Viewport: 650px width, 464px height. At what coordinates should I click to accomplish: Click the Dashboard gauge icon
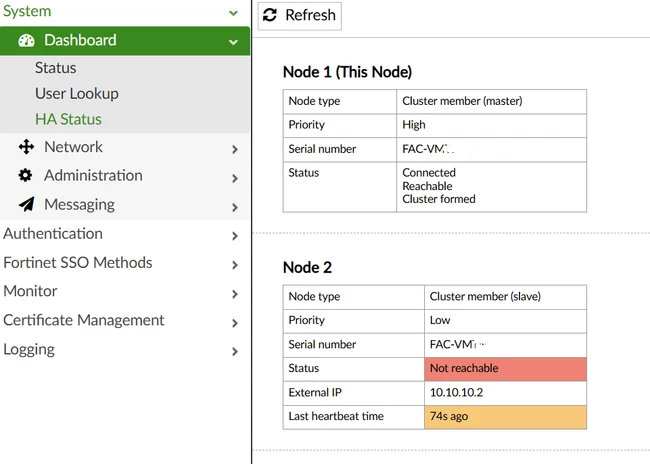click(26, 41)
